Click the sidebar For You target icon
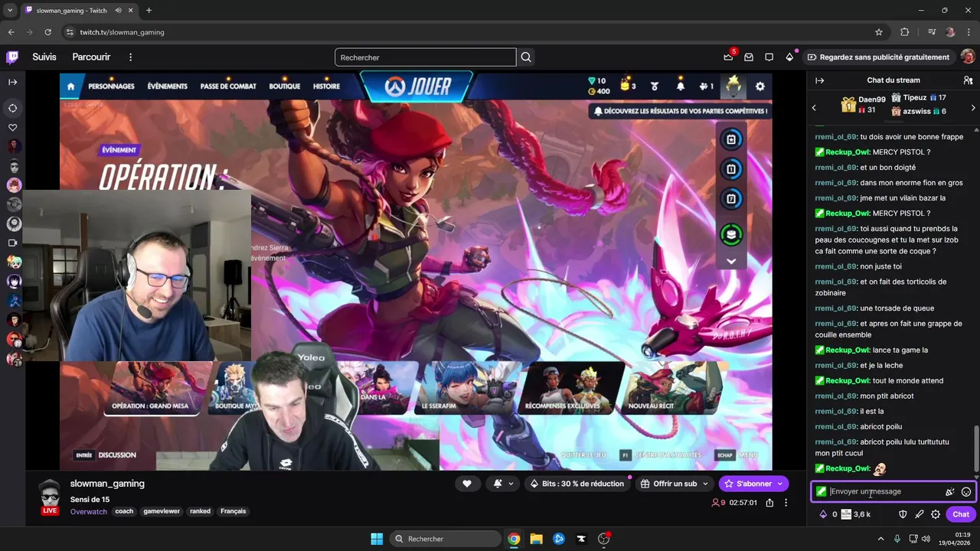 pyautogui.click(x=13, y=108)
